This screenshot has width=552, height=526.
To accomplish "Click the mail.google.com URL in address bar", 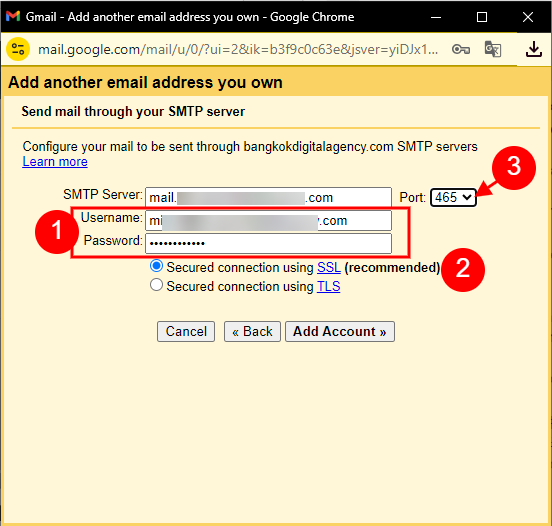I will [238, 50].
